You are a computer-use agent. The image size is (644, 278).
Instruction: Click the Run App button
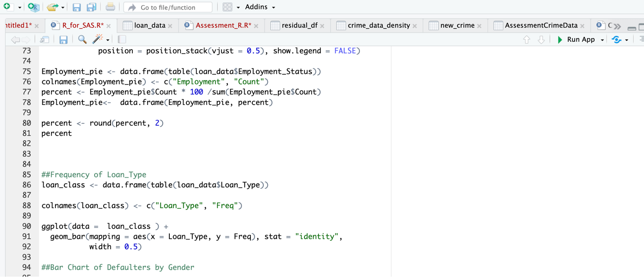pyautogui.click(x=576, y=40)
